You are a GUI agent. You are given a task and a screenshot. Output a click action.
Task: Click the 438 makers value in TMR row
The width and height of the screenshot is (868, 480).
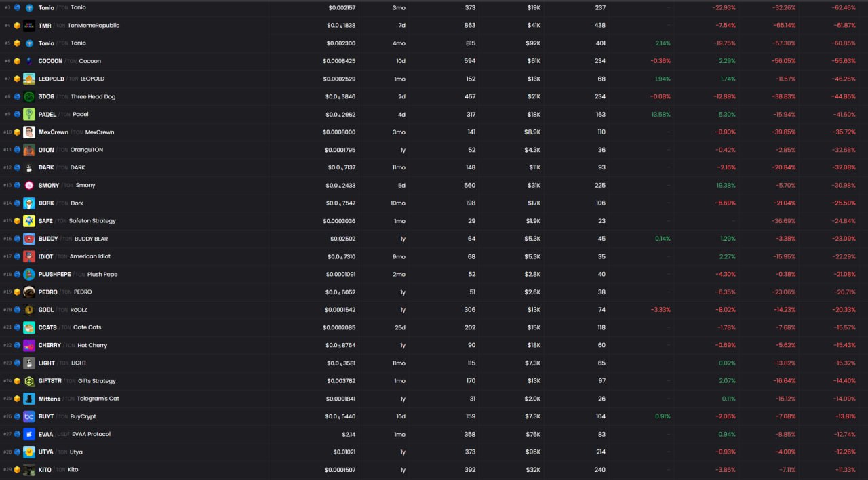pyautogui.click(x=599, y=26)
